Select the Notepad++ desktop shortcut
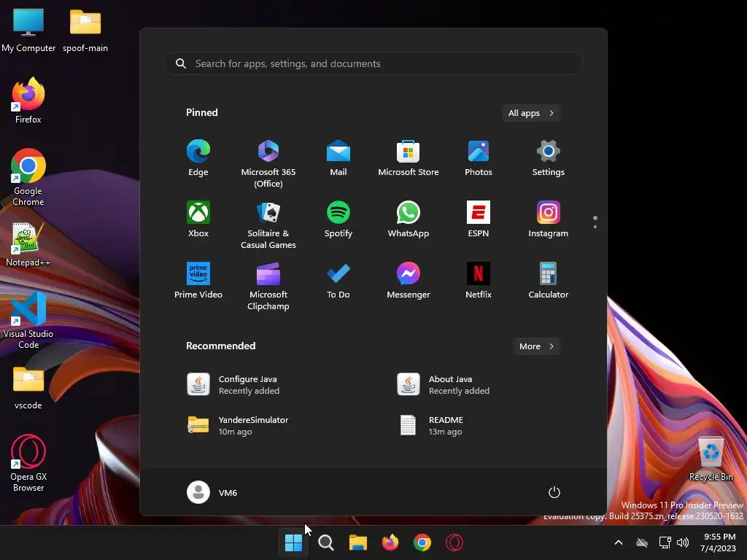The width and height of the screenshot is (747, 560). click(x=28, y=244)
